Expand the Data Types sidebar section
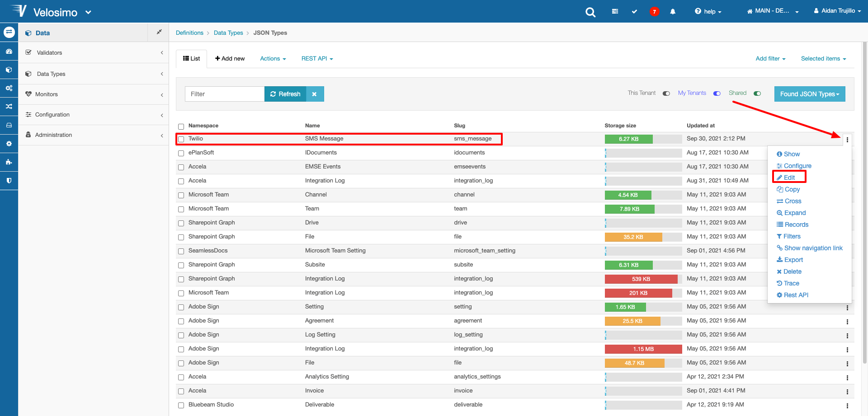This screenshot has width=868, height=416. click(x=94, y=74)
